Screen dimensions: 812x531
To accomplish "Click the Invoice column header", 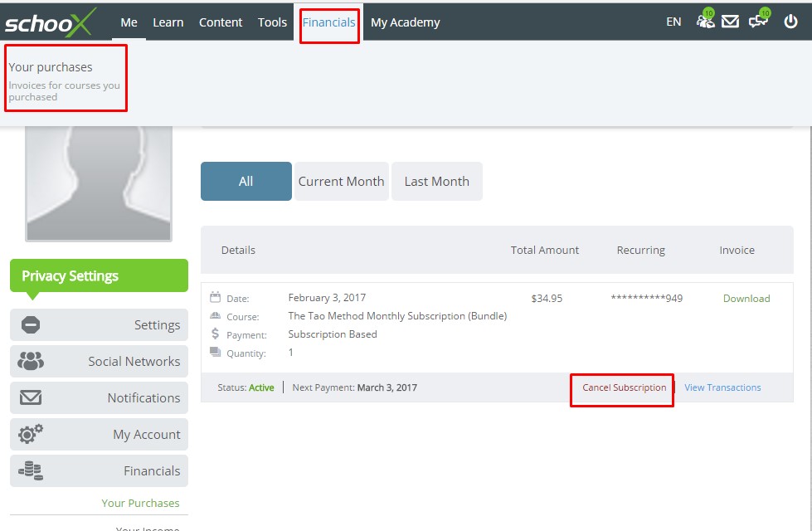I will (737, 251).
